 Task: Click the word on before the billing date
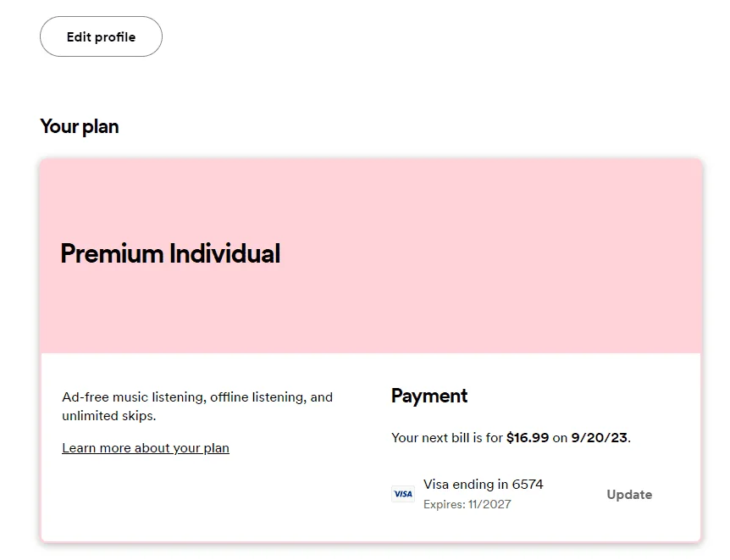click(x=560, y=438)
